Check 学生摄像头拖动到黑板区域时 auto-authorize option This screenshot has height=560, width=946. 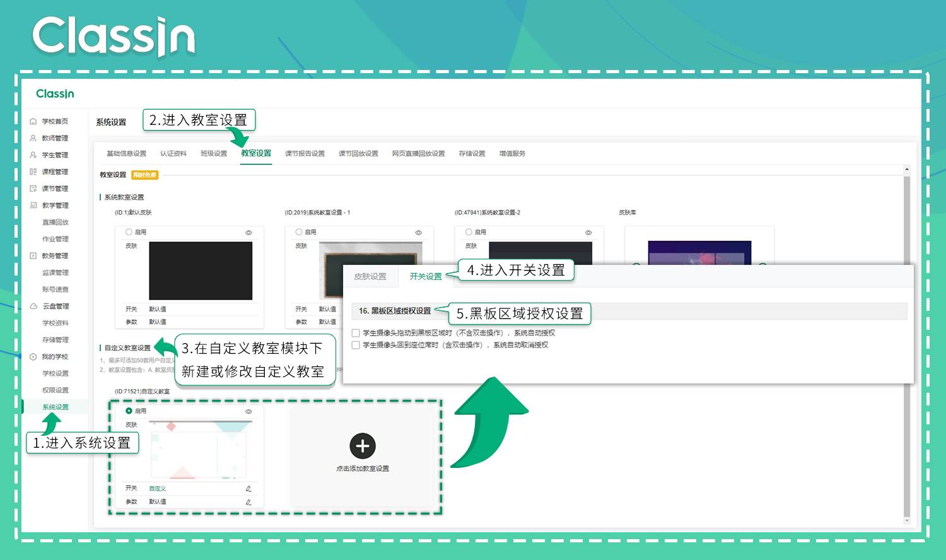coord(356,333)
